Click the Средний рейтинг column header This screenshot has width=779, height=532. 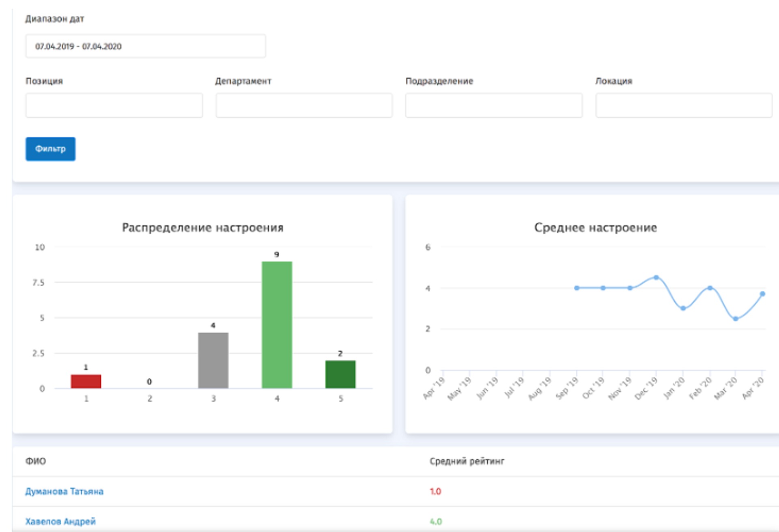467,461
